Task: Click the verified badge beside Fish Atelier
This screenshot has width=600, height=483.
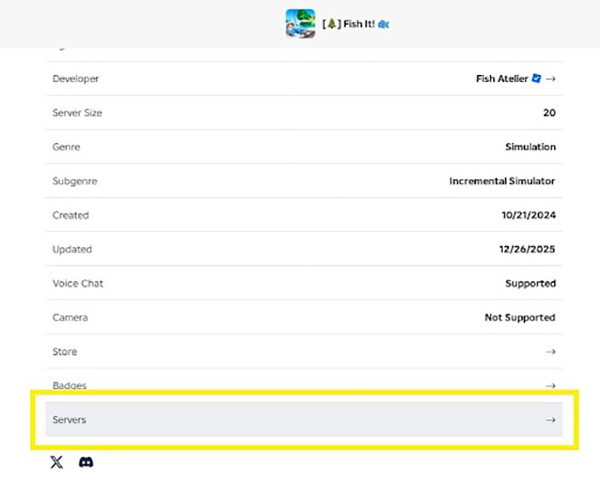Action: 536,79
